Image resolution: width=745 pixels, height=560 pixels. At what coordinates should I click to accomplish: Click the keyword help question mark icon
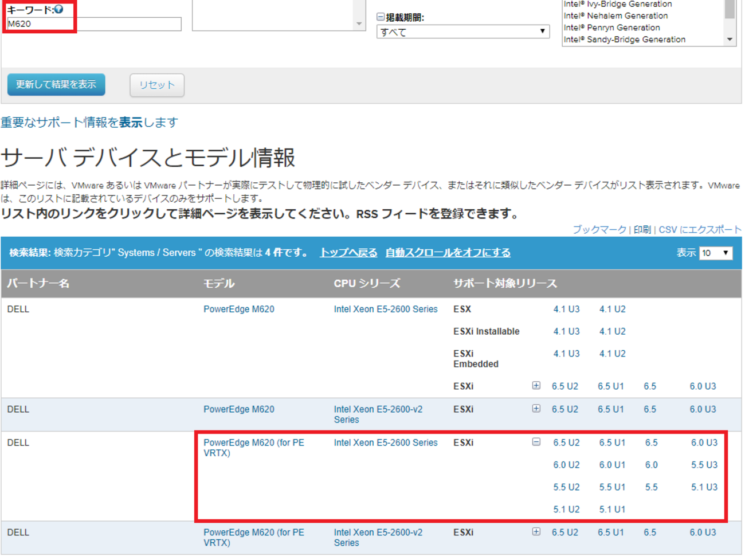click(58, 9)
